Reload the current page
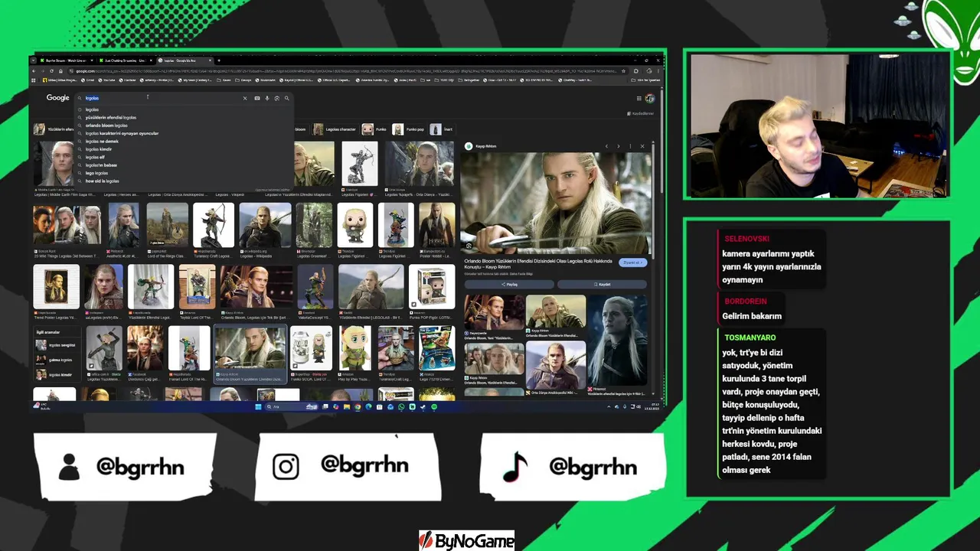Viewport: 980px width, 551px height. [52, 71]
